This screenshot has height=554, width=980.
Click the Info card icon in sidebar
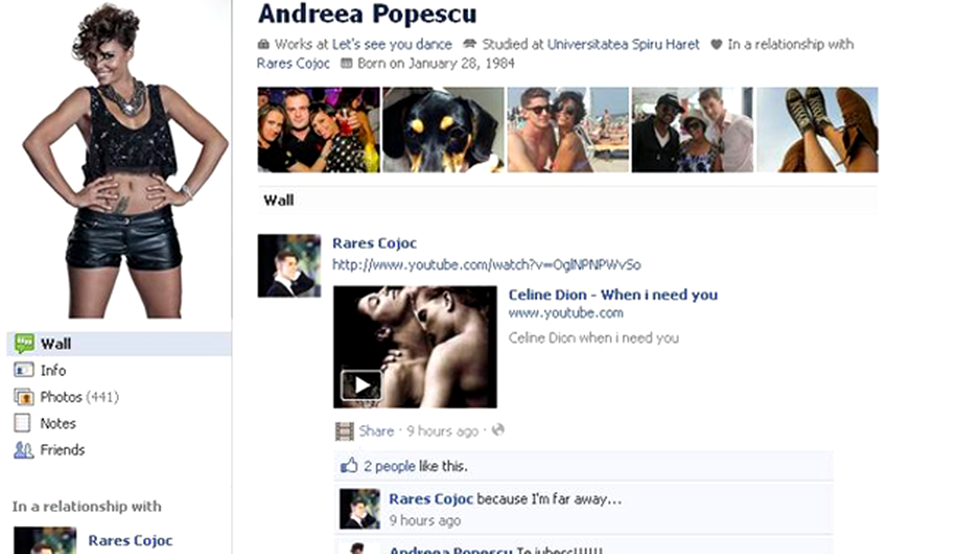[x=24, y=370]
